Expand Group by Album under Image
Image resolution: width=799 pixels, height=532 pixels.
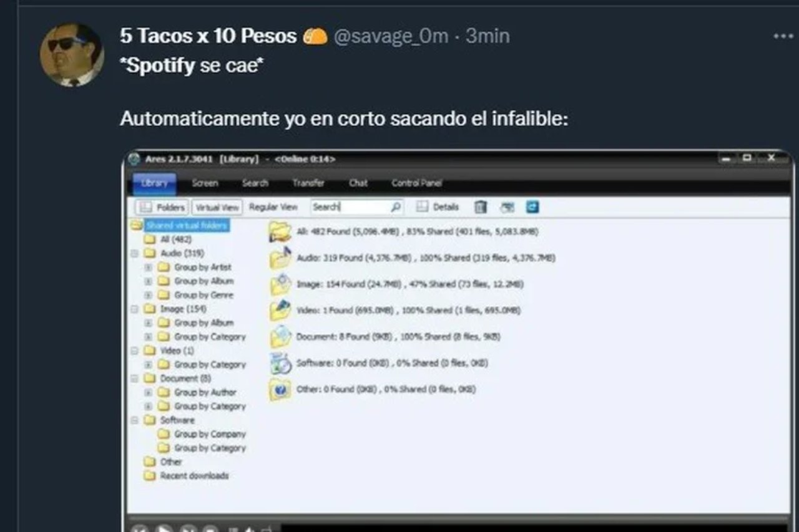[148, 322]
